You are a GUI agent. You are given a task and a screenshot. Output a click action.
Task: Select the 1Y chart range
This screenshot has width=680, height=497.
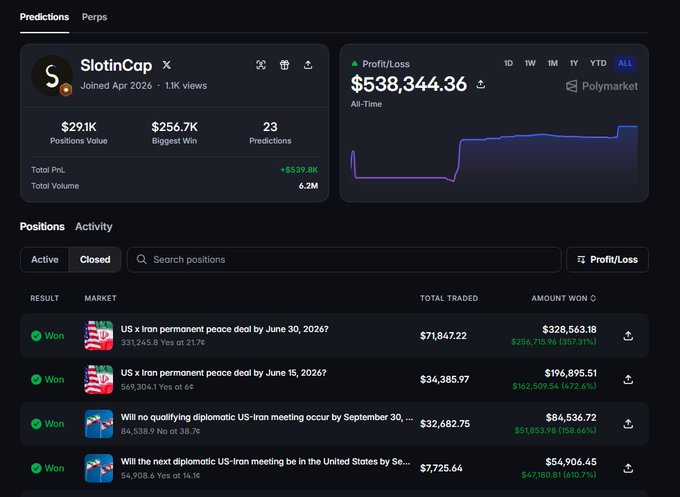[x=574, y=63]
